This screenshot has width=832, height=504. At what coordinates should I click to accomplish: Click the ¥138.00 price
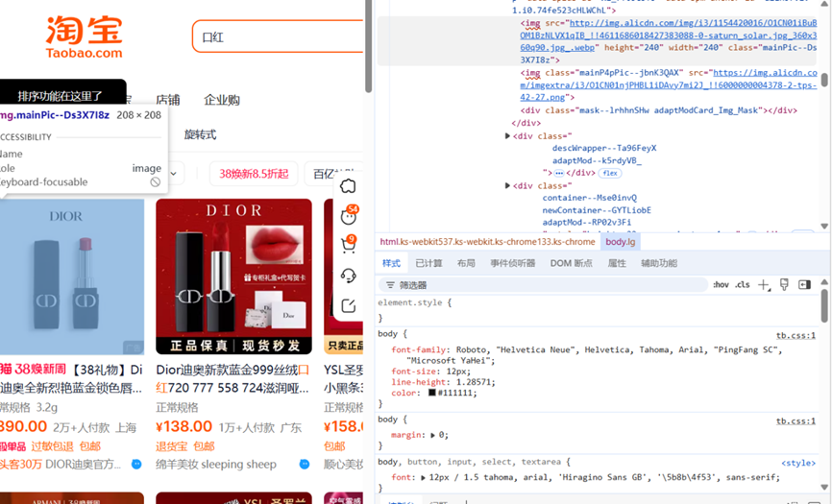pos(184,426)
